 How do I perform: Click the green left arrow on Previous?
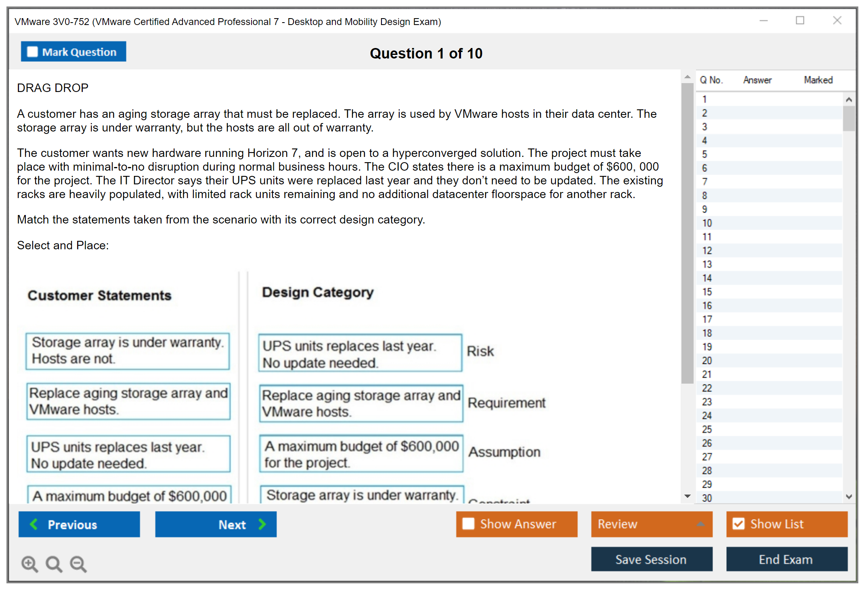pyautogui.click(x=34, y=524)
